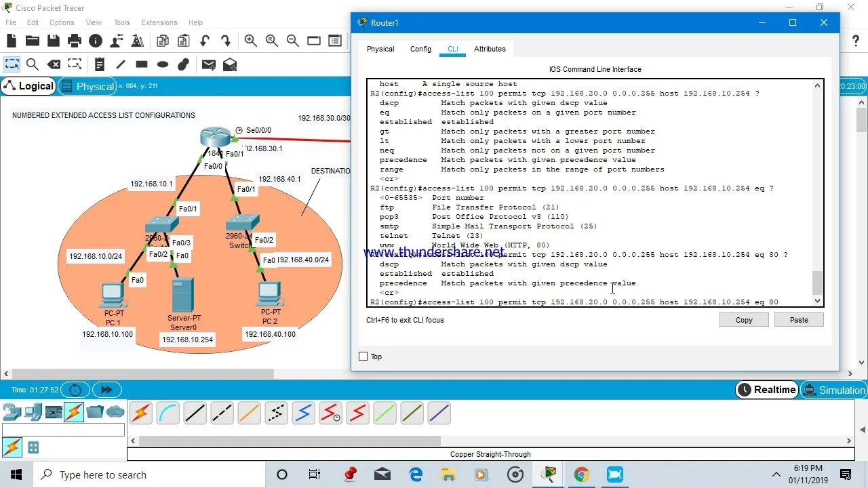Click the Power Cycle Devices button
This screenshot has width=868, height=488.
[x=75, y=390]
